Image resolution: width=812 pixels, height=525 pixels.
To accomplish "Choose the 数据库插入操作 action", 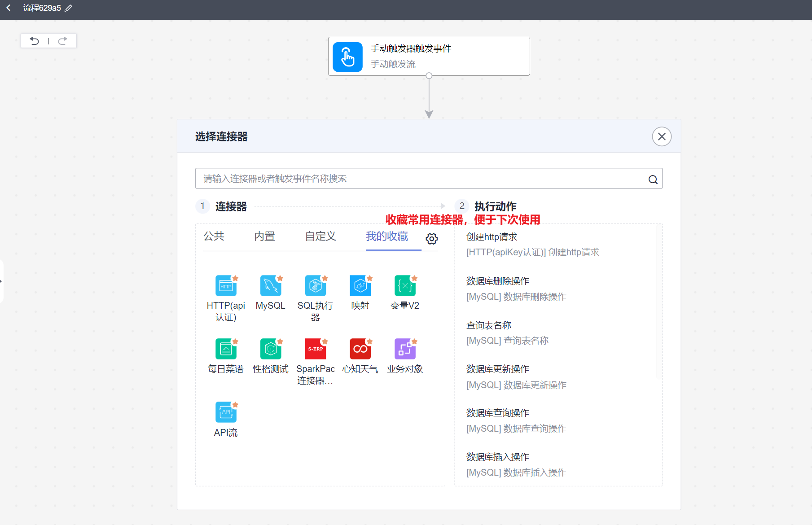I will 497,456.
